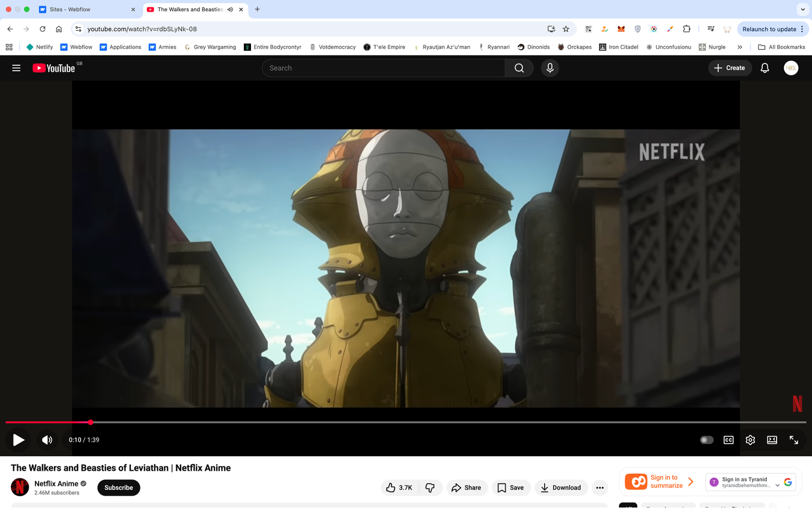Download the video
Viewport: 812px width, 508px height.
pyautogui.click(x=560, y=487)
